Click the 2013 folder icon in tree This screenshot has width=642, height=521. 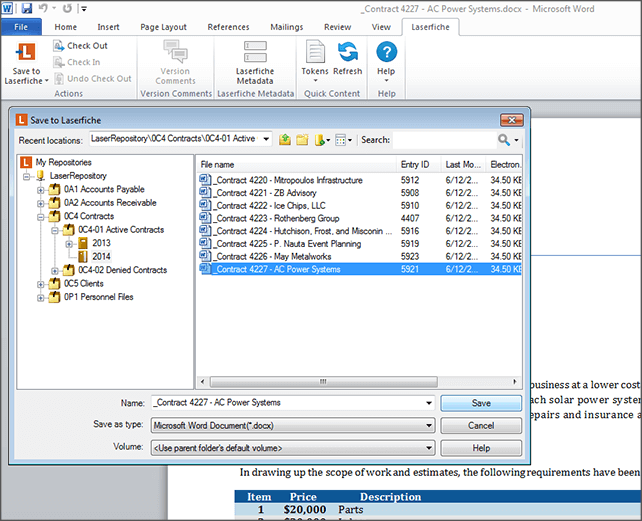point(83,243)
